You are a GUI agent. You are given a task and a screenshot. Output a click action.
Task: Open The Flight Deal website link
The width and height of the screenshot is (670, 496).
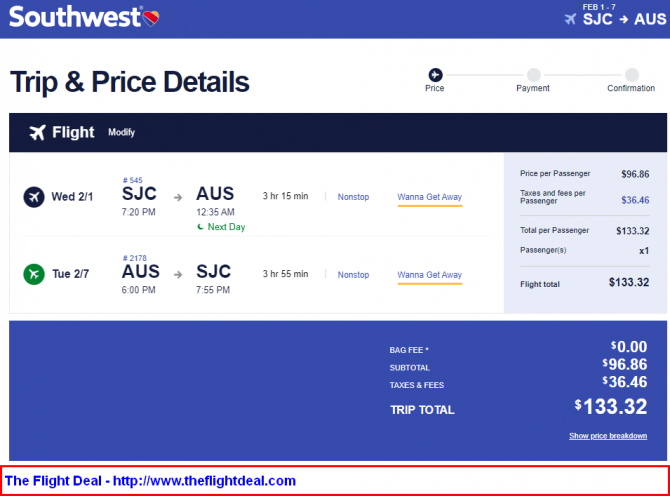pyautogui.click(x=204, y=481)
